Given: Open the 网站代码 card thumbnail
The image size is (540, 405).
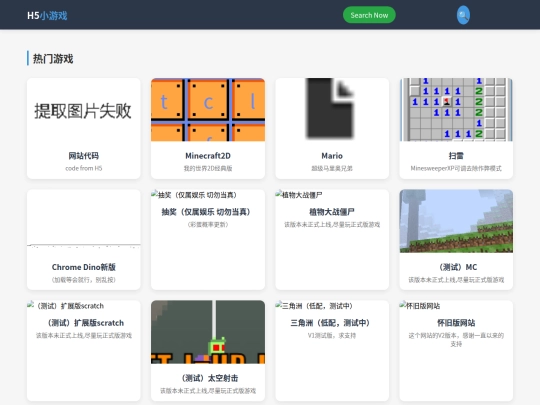Looking at the screenshot, I should click(84, 110).
